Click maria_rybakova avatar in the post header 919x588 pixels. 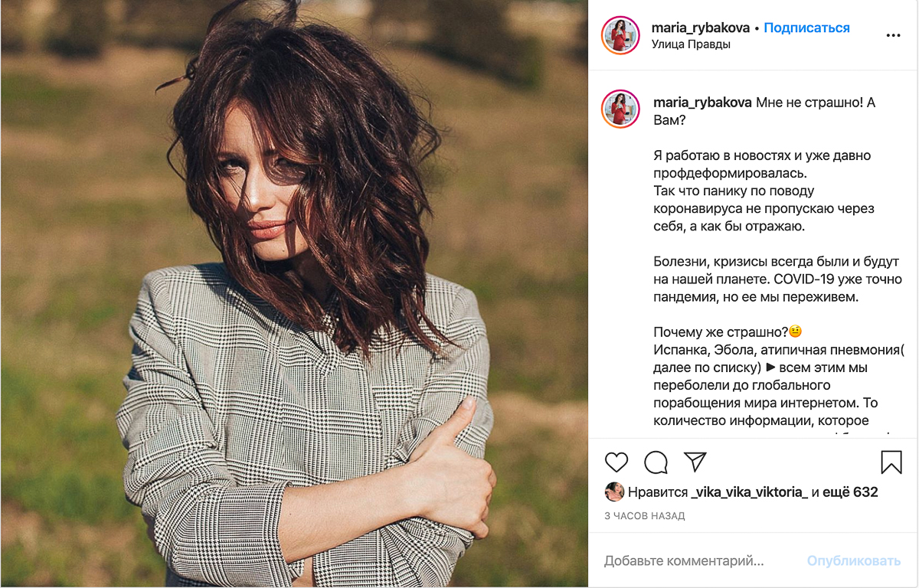point(620,35)
